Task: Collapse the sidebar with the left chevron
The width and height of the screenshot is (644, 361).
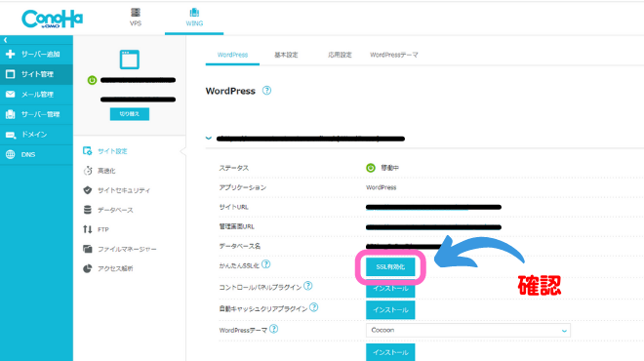Action: pos(5,40)
